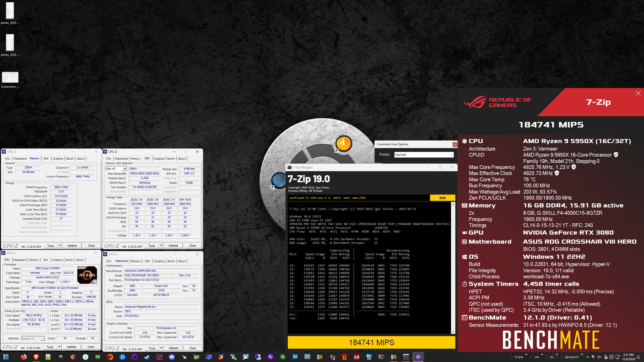
Task: Open the Socket #1 selection dropdown
Action: 33,338
